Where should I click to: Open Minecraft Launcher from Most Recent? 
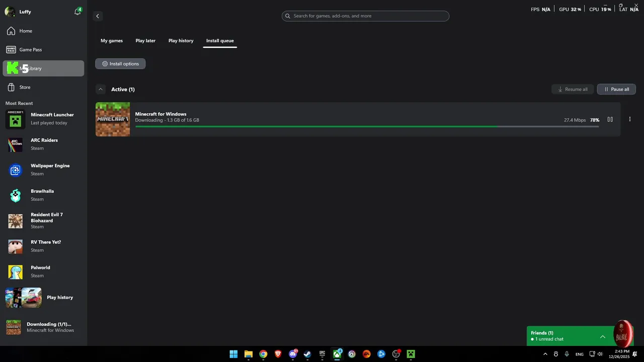44,119
